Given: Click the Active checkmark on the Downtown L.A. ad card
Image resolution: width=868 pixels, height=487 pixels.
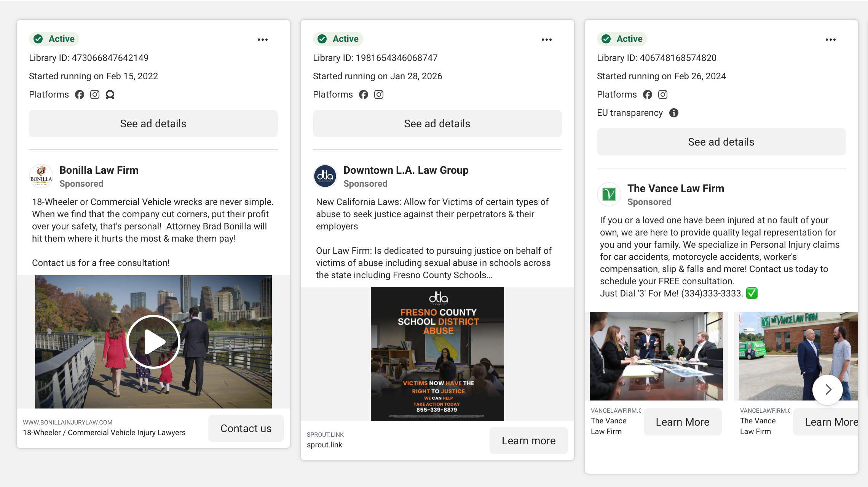Looking at the screenshot, I should pos(322,39).
